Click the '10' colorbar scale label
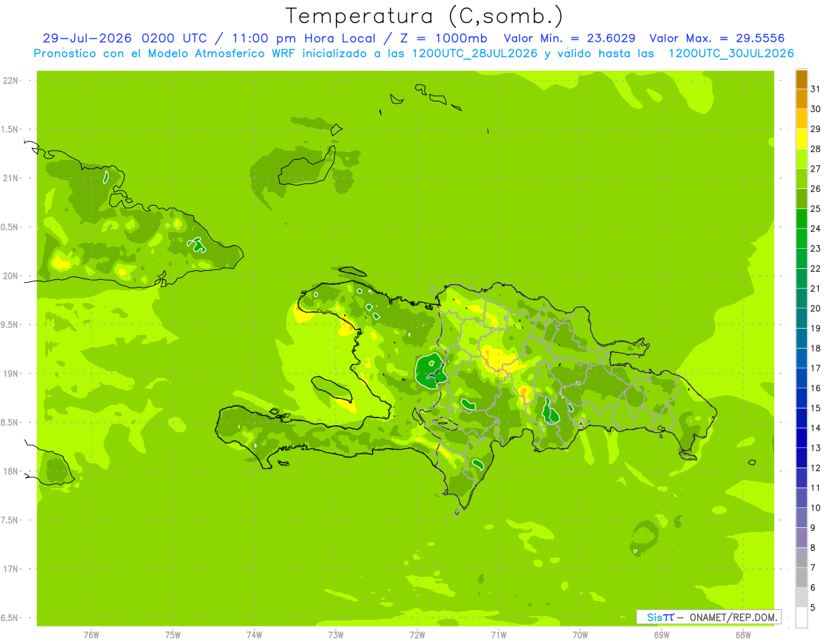Screen dimensions: 834x644 click(815, 508)
